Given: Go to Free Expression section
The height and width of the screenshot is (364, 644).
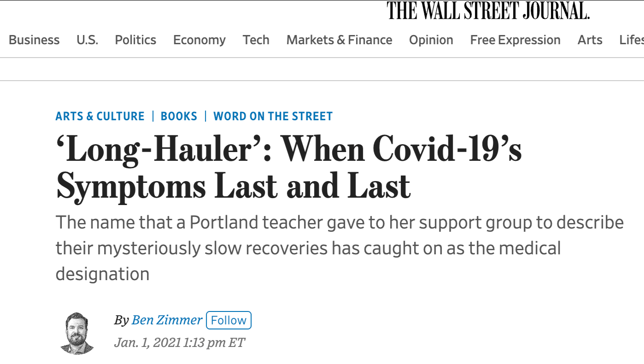Looking at the screenshot, I should point(515,40).
